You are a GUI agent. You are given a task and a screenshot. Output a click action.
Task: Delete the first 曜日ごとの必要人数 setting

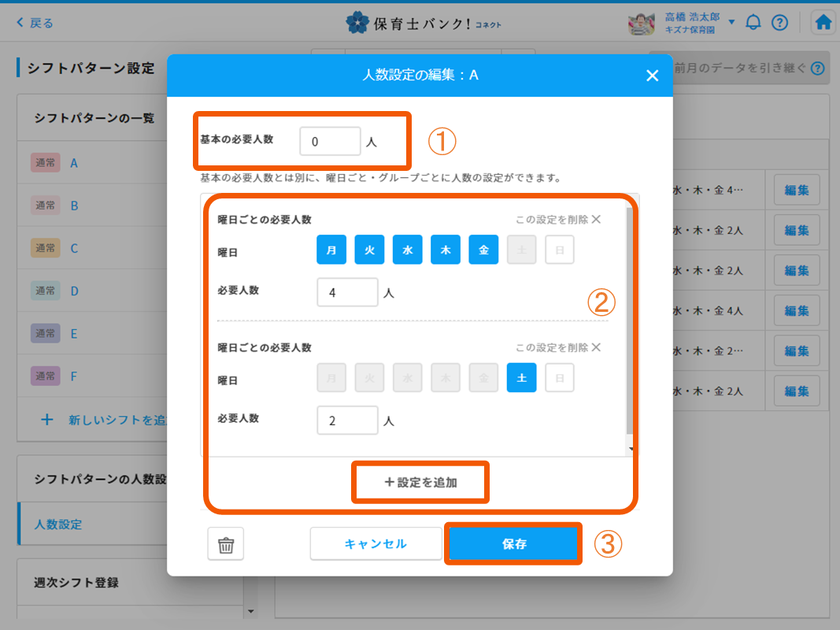(x=558, y=220)
